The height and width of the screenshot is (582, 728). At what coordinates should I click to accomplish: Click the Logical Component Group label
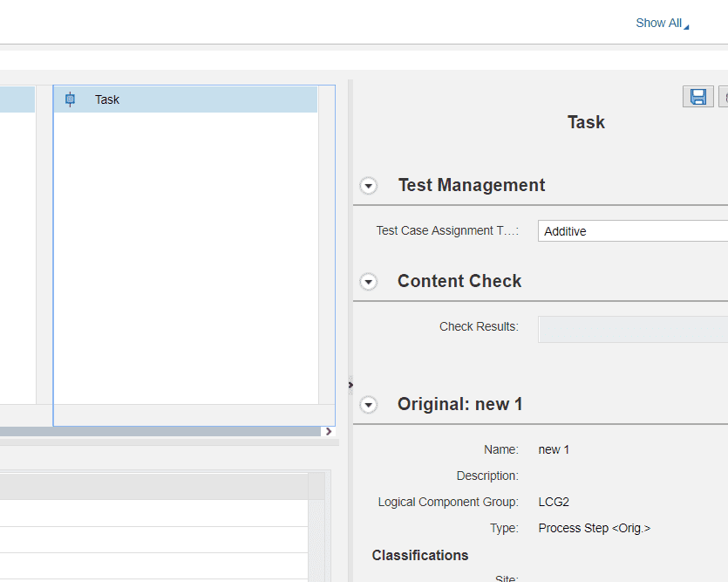[x=448, y=502]
